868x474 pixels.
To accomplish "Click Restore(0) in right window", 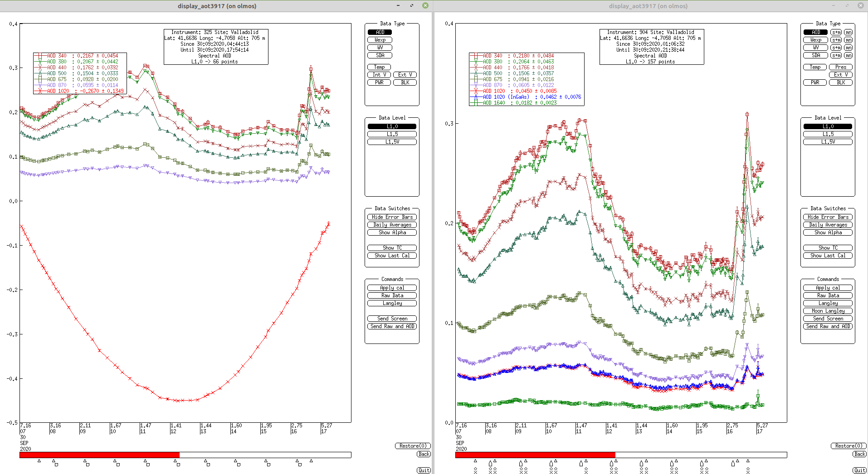I will pos(848,446).
